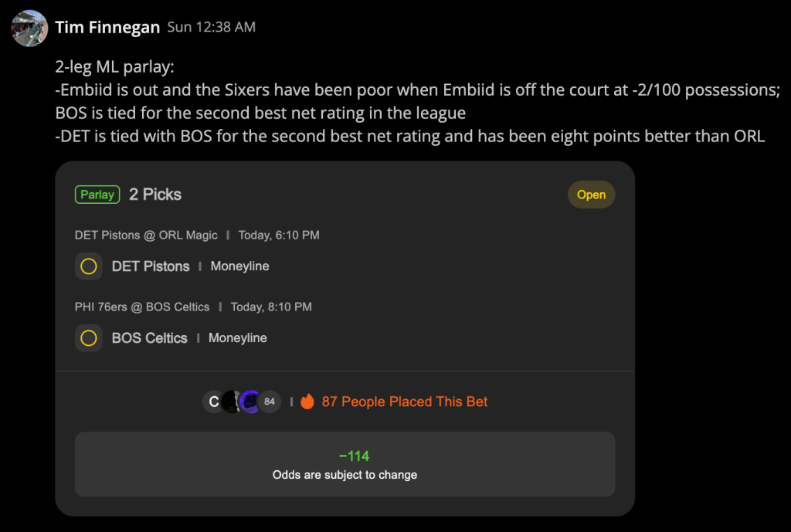Click the PHI 76ers @ BOS Celtics matchup
The image size is (791, 532).
142,307
